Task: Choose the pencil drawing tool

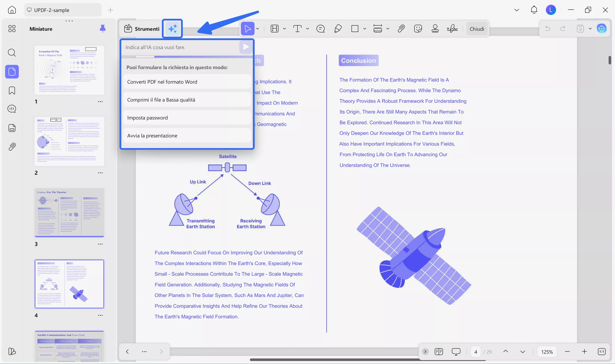Action: [338, 29]
